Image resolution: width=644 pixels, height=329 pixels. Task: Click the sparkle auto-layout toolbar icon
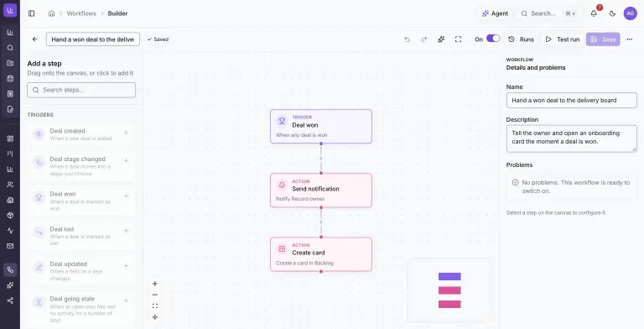[441, 39]
